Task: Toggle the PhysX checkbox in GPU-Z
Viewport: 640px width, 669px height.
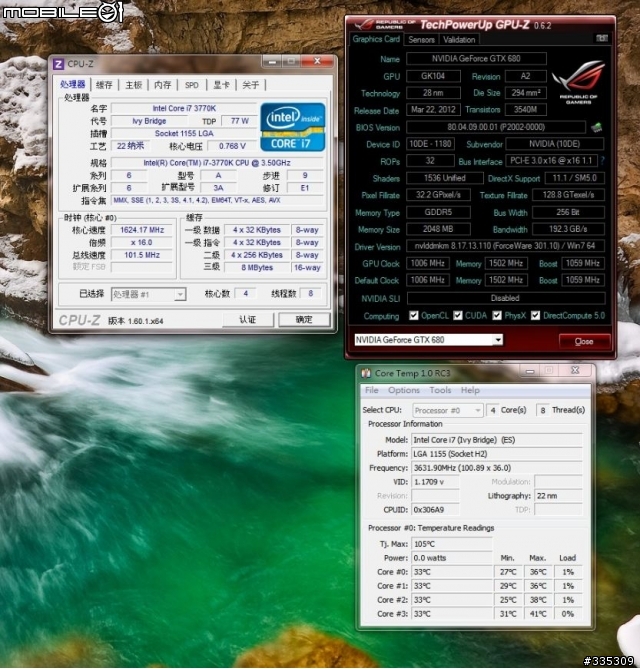Action: click(x=497, y=315)
